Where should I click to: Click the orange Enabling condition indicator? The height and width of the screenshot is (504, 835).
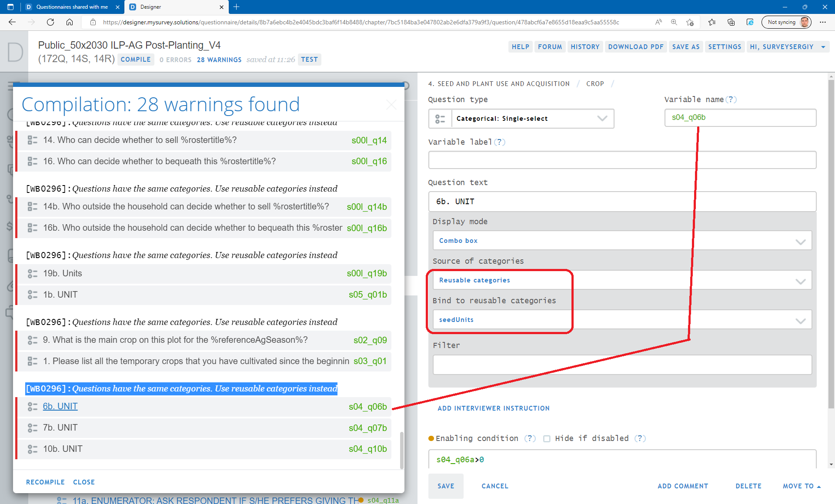(431, 438)
